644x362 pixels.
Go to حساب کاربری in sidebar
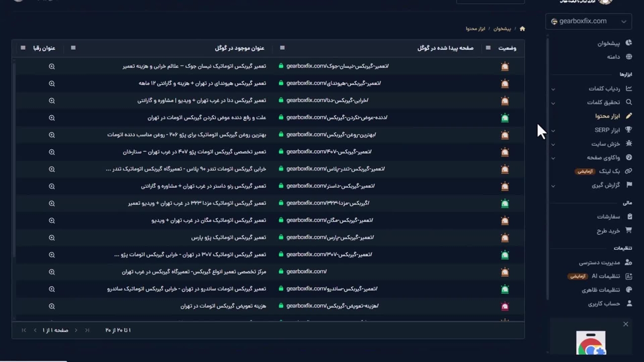[x=628, y=304]
